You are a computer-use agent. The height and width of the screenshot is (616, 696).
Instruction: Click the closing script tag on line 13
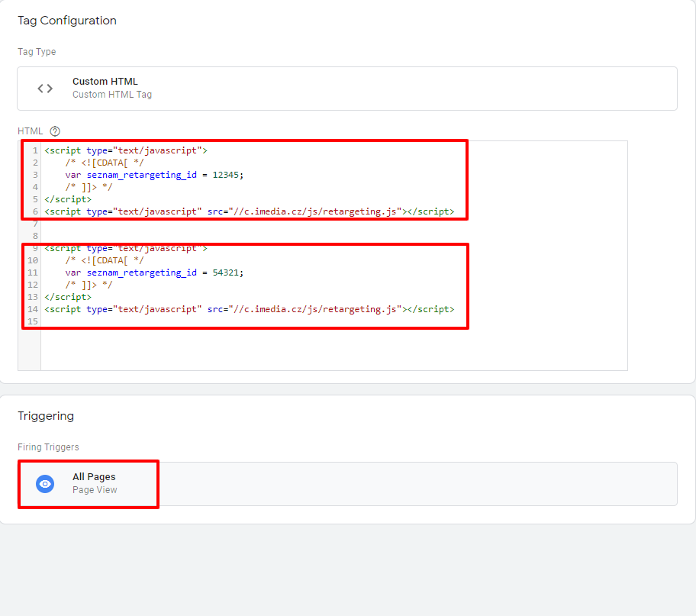coord(68,297)
